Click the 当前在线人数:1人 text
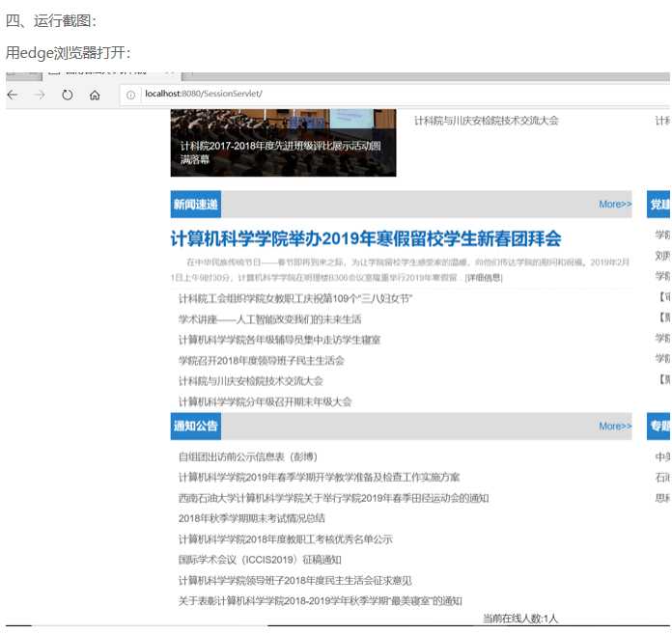This screenshot has height=635, width=672. [520, 619]
